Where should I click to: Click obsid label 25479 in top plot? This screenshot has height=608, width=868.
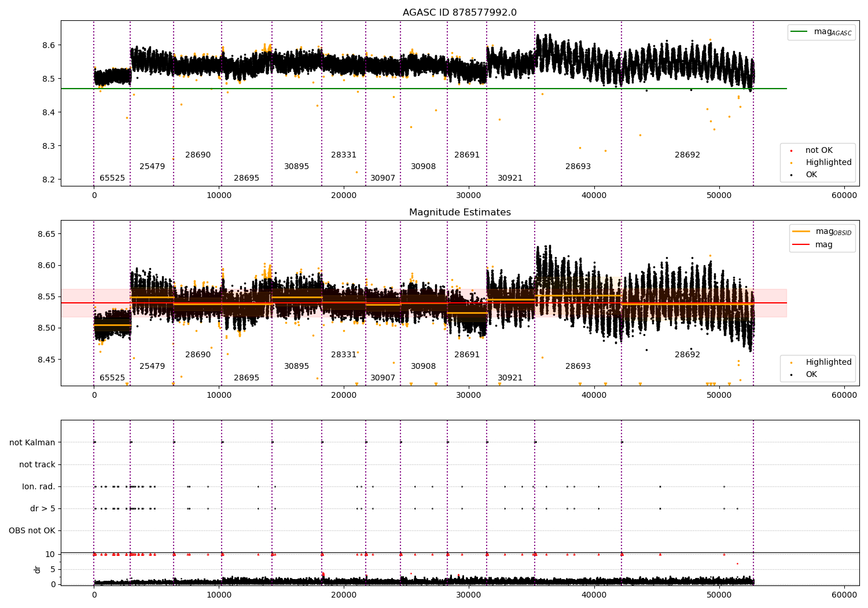152,167
